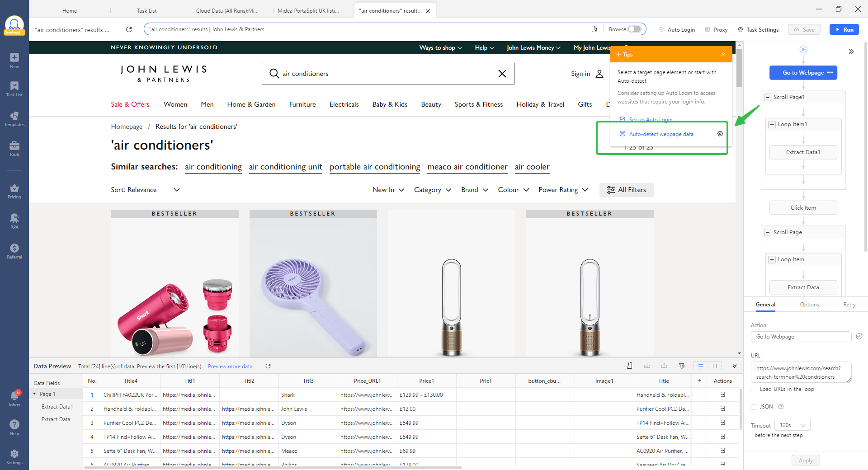Open the Templates section in the sidebar
Screen dimensions: 868x470
tap(14, 119)
